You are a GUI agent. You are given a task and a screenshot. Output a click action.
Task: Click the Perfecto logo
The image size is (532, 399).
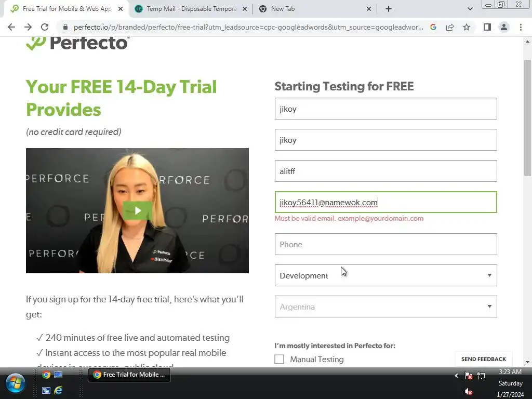click(x=78, y=44)
